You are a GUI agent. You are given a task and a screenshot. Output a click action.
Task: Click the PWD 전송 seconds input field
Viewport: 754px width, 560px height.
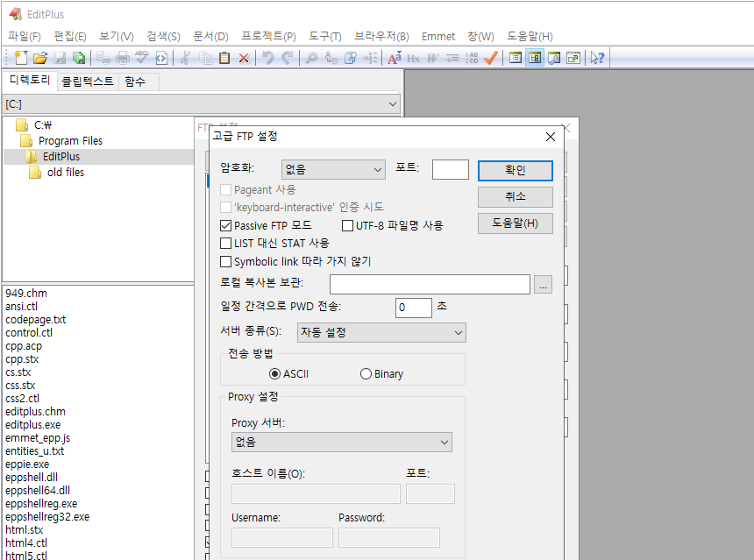pyautogui.click(x=414, y=308)
